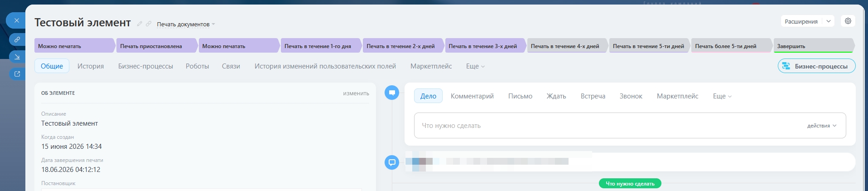Viewport: 868px width, 191px height.
Task: Click the 'Бизнес-процессы' button on right
Action: (816, 66)
